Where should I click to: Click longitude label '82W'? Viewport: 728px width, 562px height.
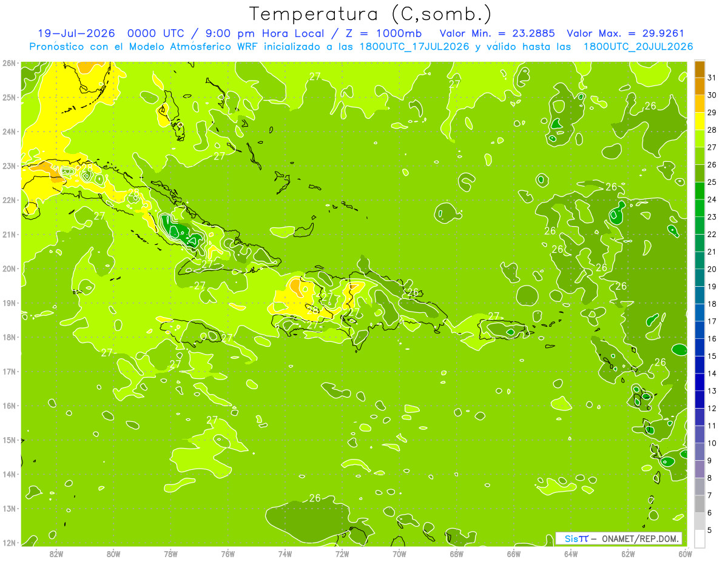click(56, 554)
